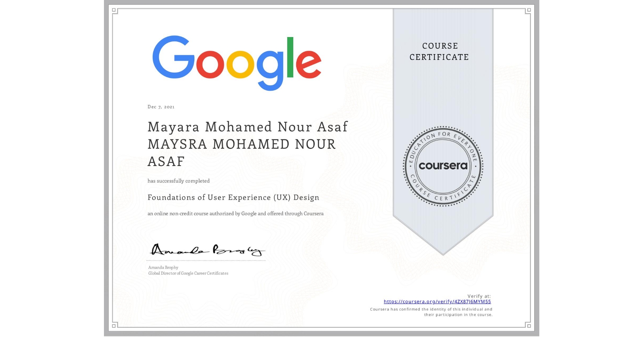Screen dimensions: 644x337
Task: Click the Coursera identity confirmation statement
Action: point(431,312)
